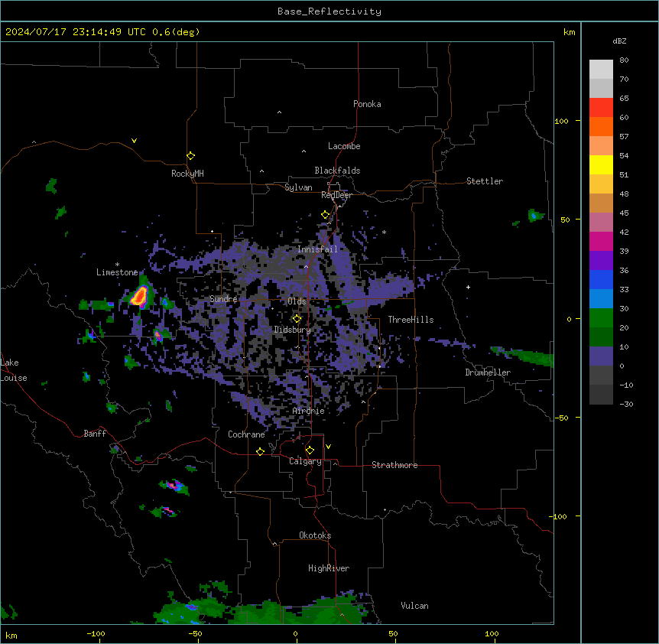Select the orange 57-60 dBZ legend swatch
659x644 pixels.
click(x=601, y=126)
